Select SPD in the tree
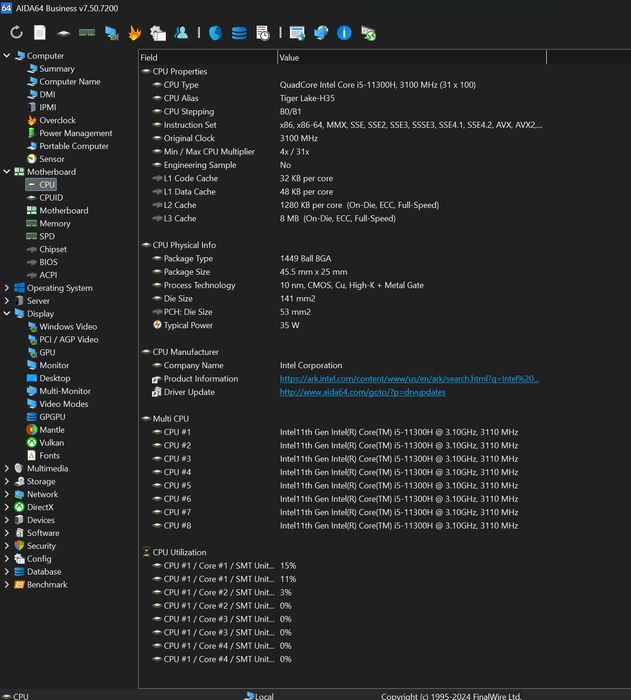This screenshot has width=631, height=700. (x=47, y=236)
